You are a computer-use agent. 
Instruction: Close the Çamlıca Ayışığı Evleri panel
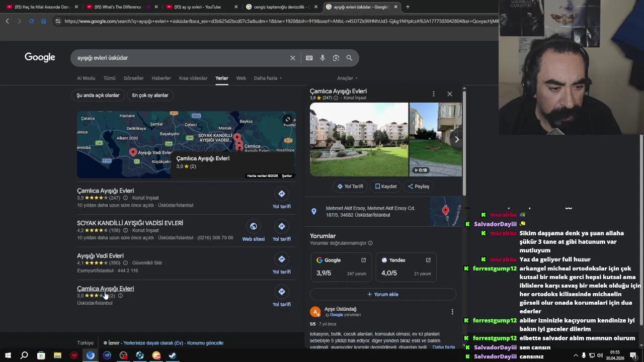450,94
